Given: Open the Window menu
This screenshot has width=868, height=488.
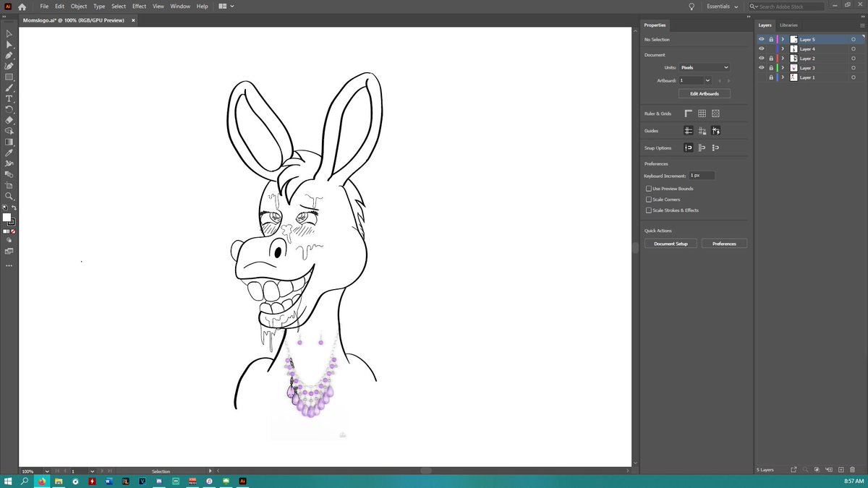Looking at the screenshot, I should tap(180, 6).
